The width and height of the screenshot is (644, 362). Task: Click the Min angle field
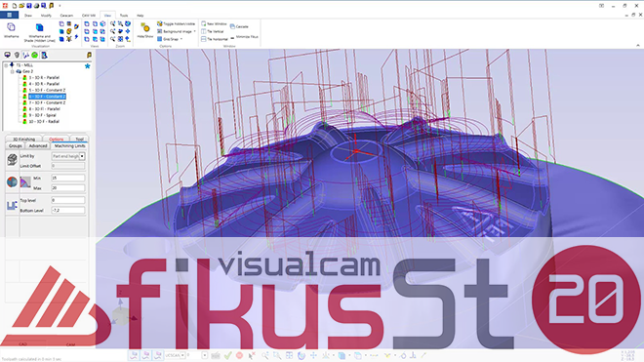coord(67,178)
